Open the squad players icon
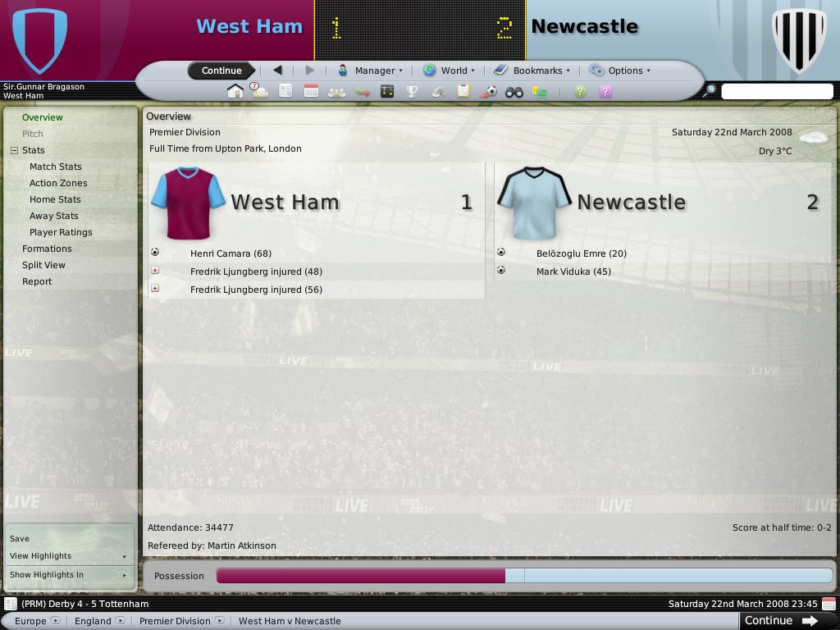 tap(336, 92)
